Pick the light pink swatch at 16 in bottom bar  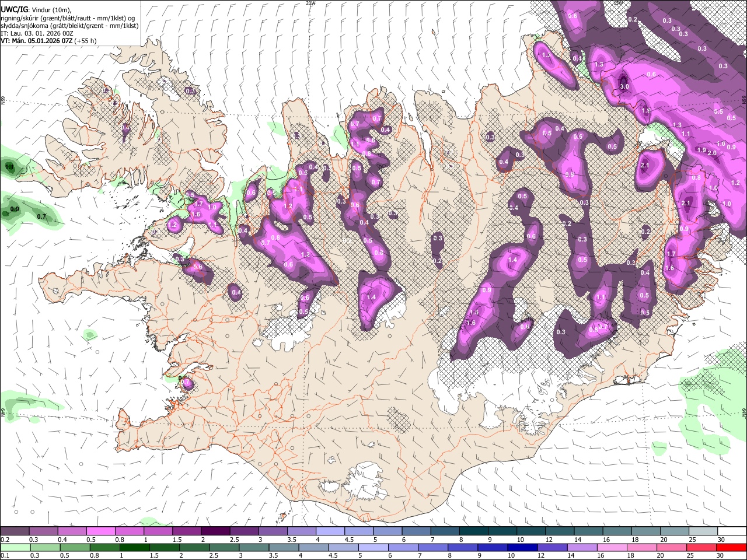pyautogui.click(x=613, y=547)
